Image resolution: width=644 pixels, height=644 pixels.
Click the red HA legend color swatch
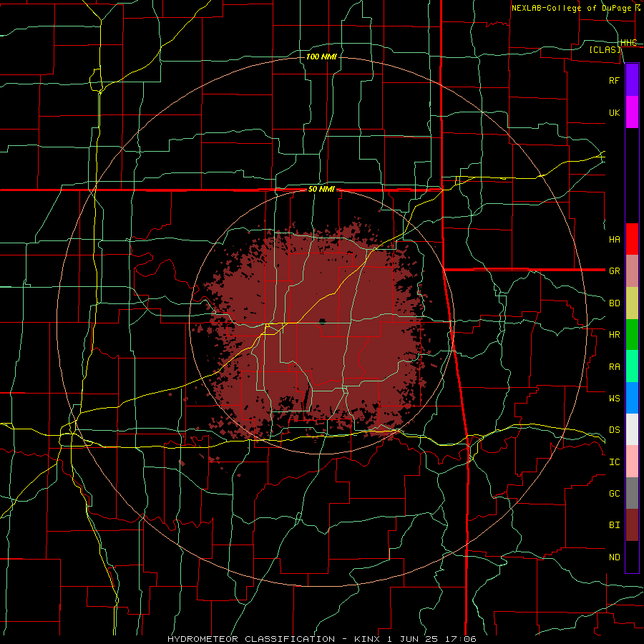click(632, 239)
